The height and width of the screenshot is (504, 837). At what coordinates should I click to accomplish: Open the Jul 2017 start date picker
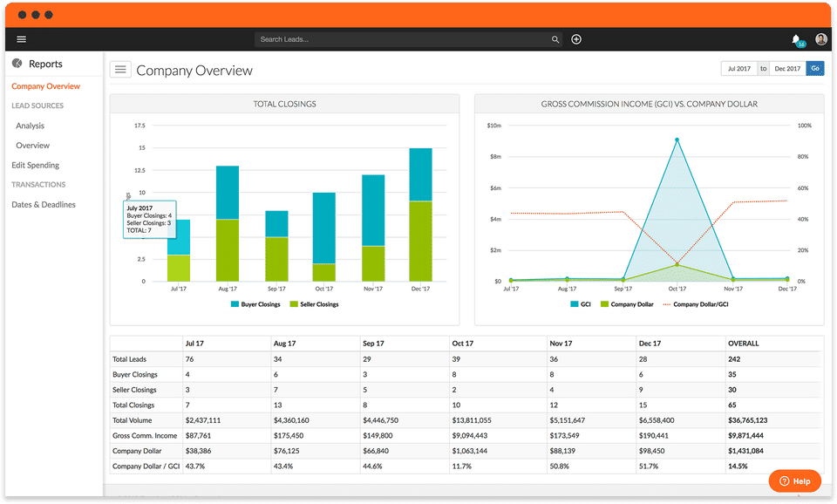tap(739, 68)
